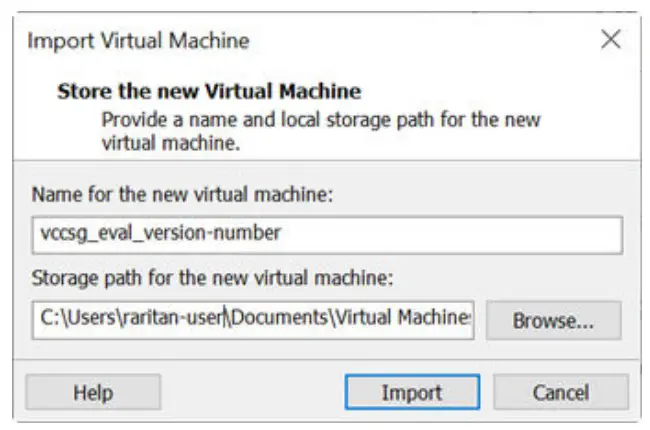This screenshot has height=430, width=650.
Task: Click empty space after the name text
Action: tap(450, 236)
